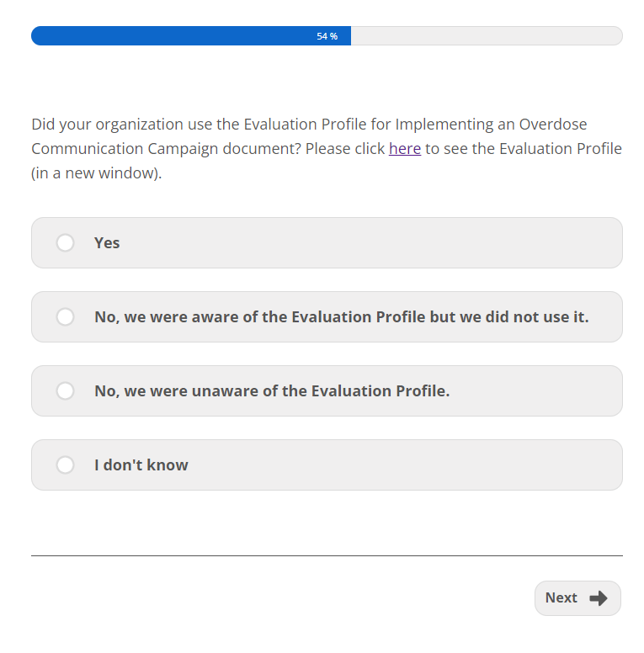Open the 'here' Evaluation Profile link
Screen dimensions: 644x653
404,149
